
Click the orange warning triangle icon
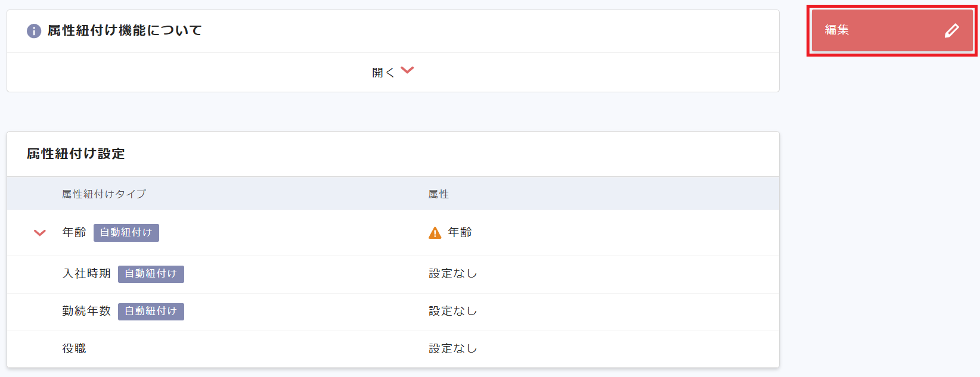pyautogui.click(x=435, y=233)
